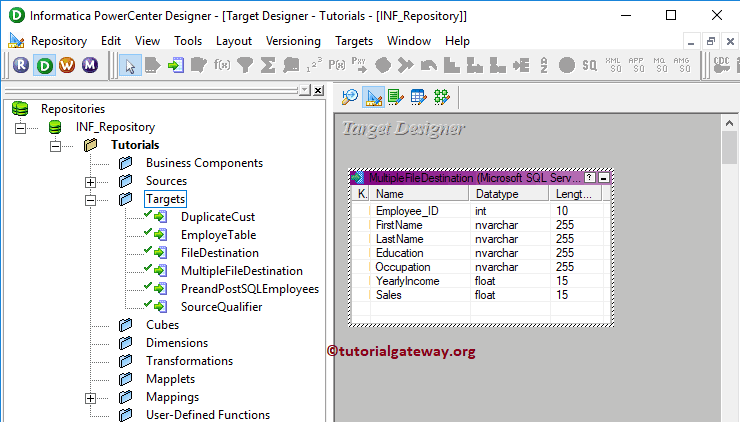
Task: Click help button on MultipleFileDestination table
Action: click(589, 177)
